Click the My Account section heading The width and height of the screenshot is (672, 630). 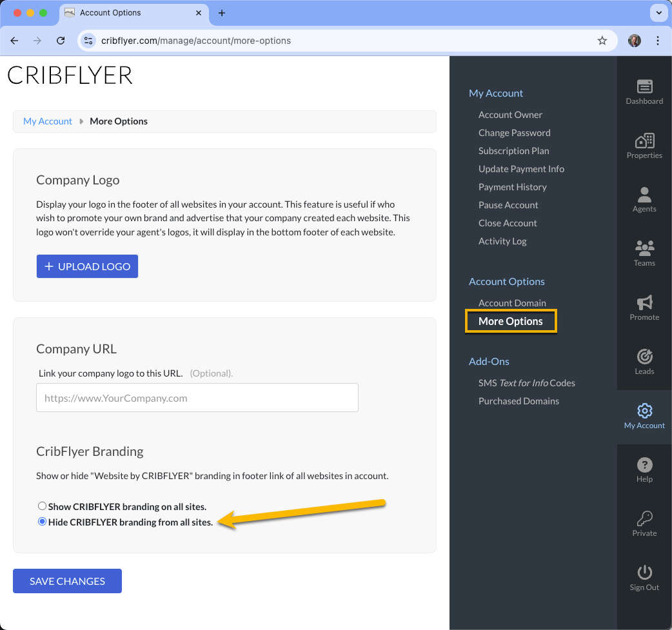coord(495,93)
